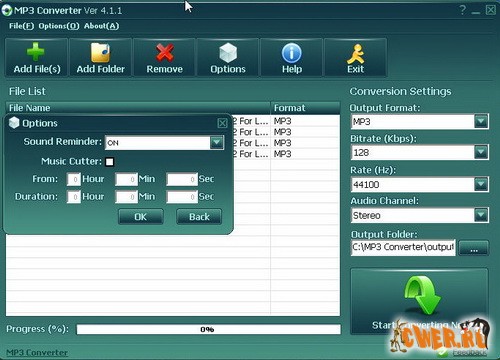Open the File(F) menu
500x360 pixels.
pos(21,26)
